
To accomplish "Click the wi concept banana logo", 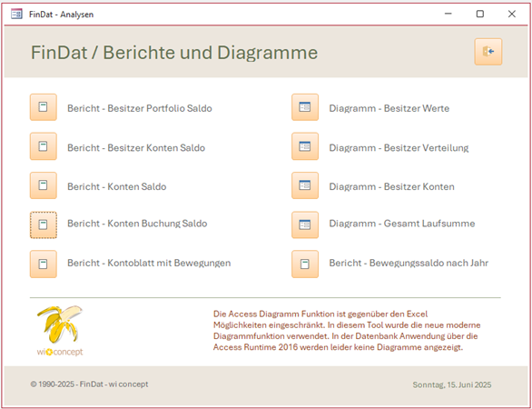I will point(60,330).
